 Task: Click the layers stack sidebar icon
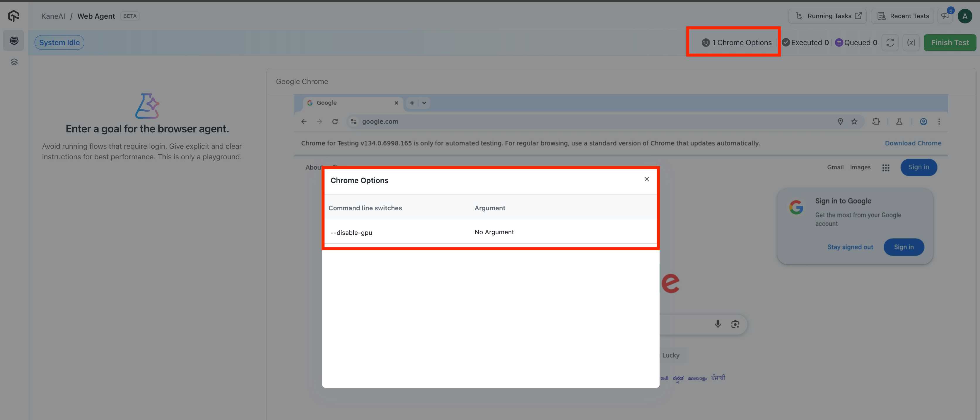click(x=14, y=62)
